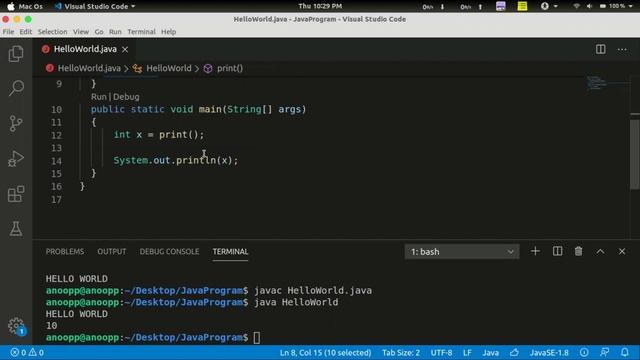The image size is (640, 360).
Task: Change the Java language mode
Action: click(491, 352)
